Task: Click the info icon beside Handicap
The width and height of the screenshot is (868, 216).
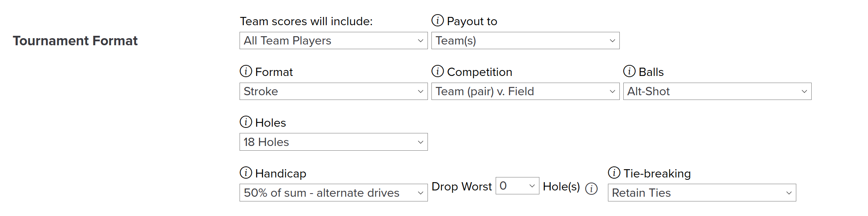Action: click(x=246, y=173)
